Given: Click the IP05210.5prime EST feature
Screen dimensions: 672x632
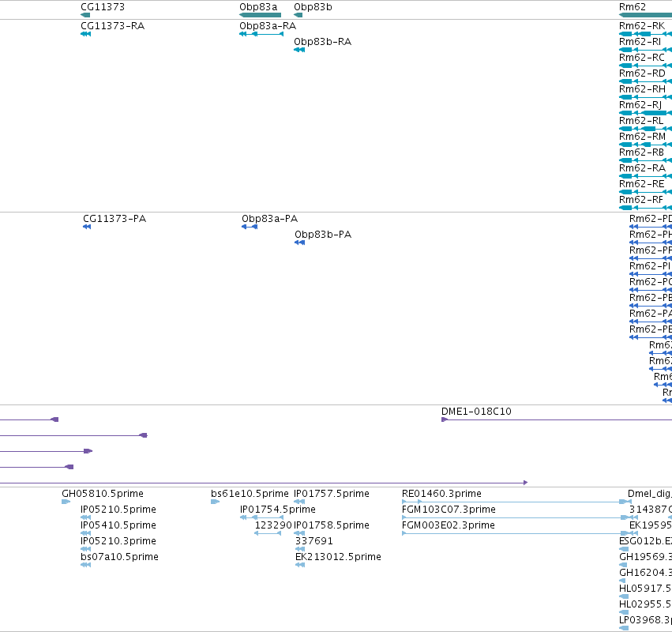Looking at the screenshot, I should (86, 517).
